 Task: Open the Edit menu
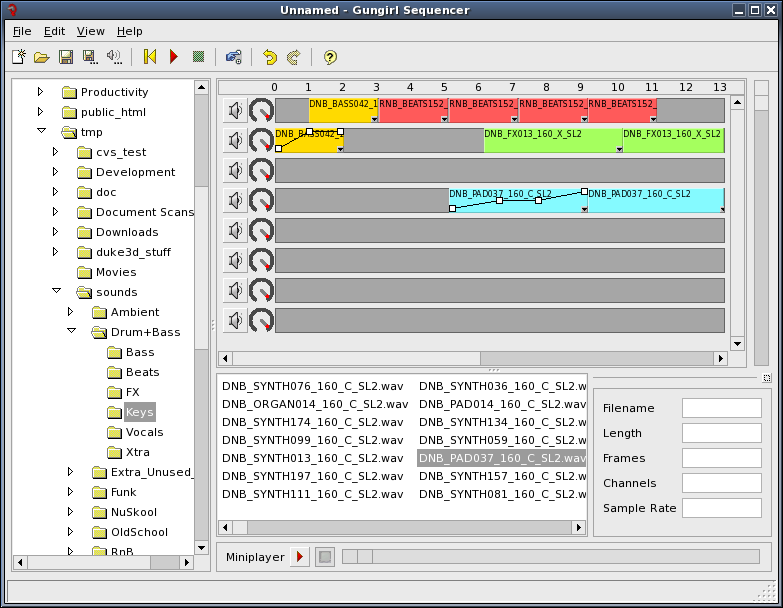pyautogui.click(x=54, y=31)
